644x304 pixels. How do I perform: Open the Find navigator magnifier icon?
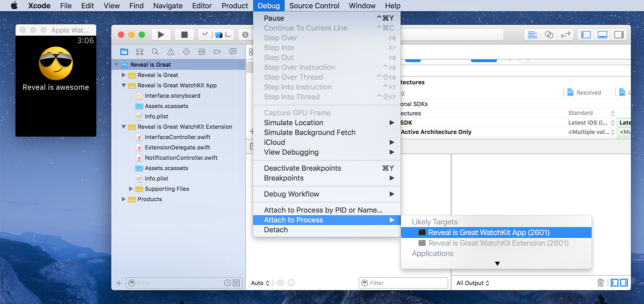(x=155, y=52)
